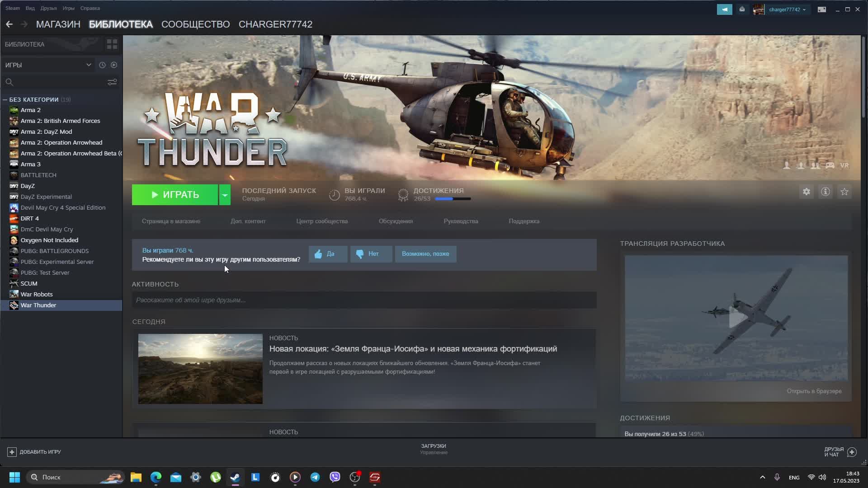
Task: Open the launch options arrow beside ИГРАТЬ
Action: [225, 195]
